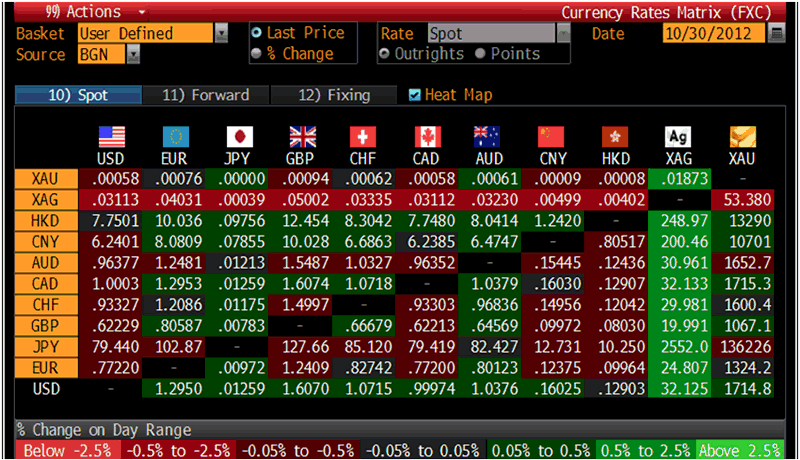The height and width of the screenshot is (460, 800).
Task: Open the Rate Spot dropdown
Action: coord(563,33)
